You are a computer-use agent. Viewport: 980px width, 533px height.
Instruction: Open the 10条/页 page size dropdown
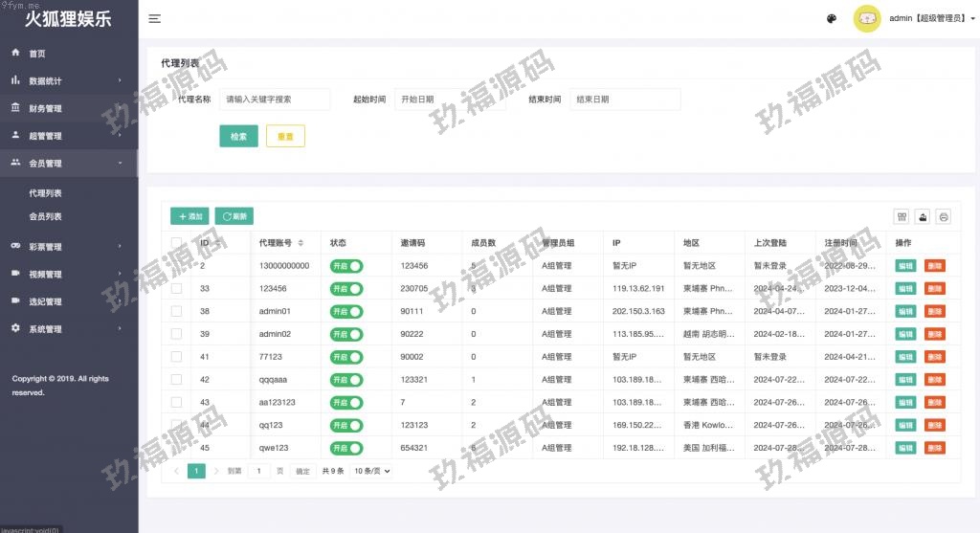tap(372, 471)
